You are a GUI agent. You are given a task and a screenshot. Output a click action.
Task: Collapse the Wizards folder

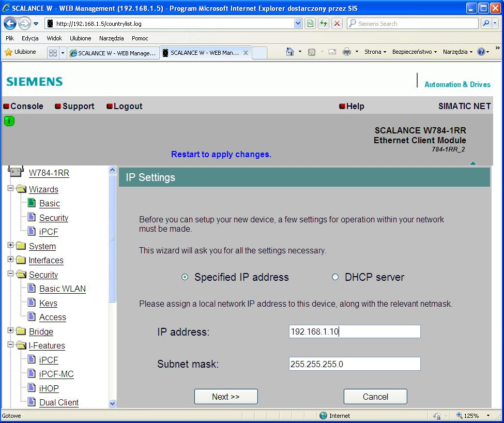[11, 188]
